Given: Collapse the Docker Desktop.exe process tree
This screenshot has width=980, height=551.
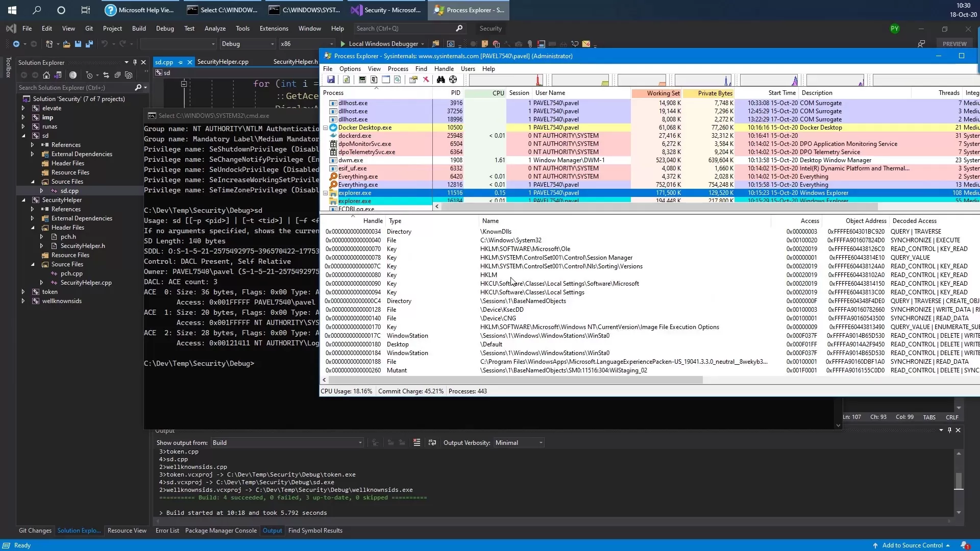Looking at the screenshot, I should coord(326,128).
